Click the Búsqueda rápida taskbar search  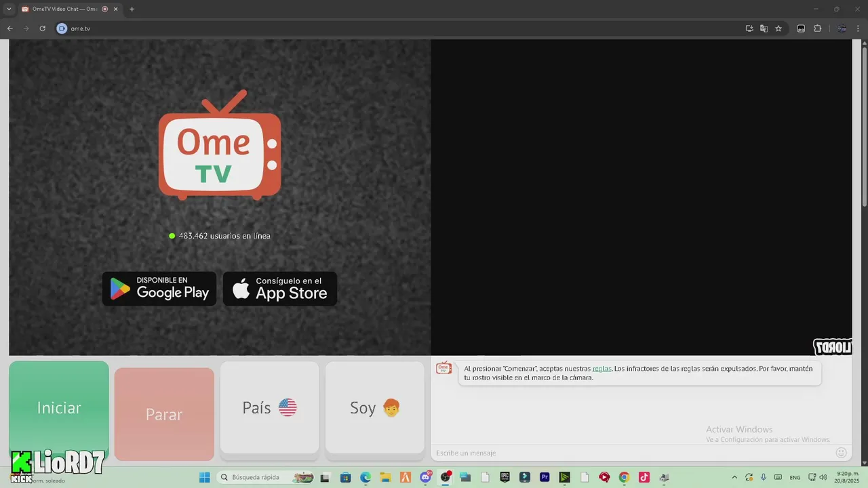(x=266, y=477)
